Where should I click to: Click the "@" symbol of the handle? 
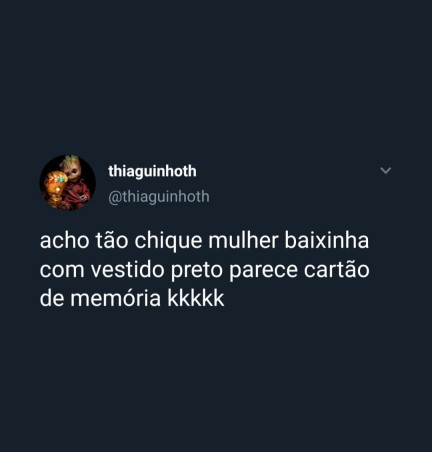(x=114, y=197)
